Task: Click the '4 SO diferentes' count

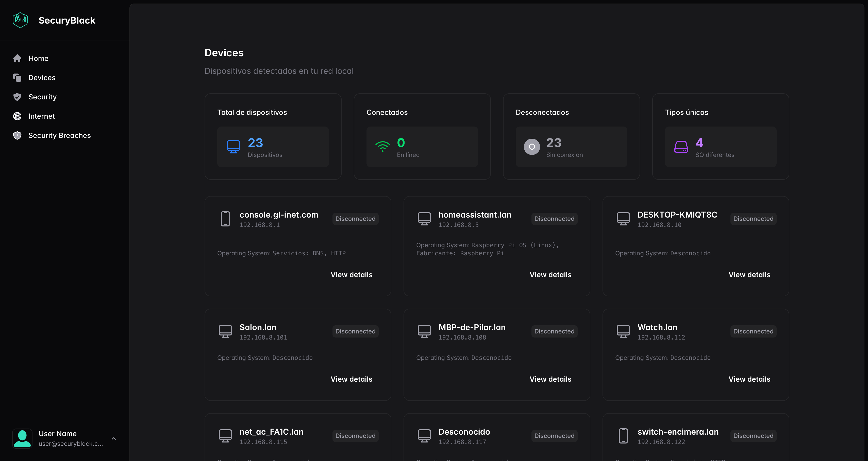Action: pos(715,147)
